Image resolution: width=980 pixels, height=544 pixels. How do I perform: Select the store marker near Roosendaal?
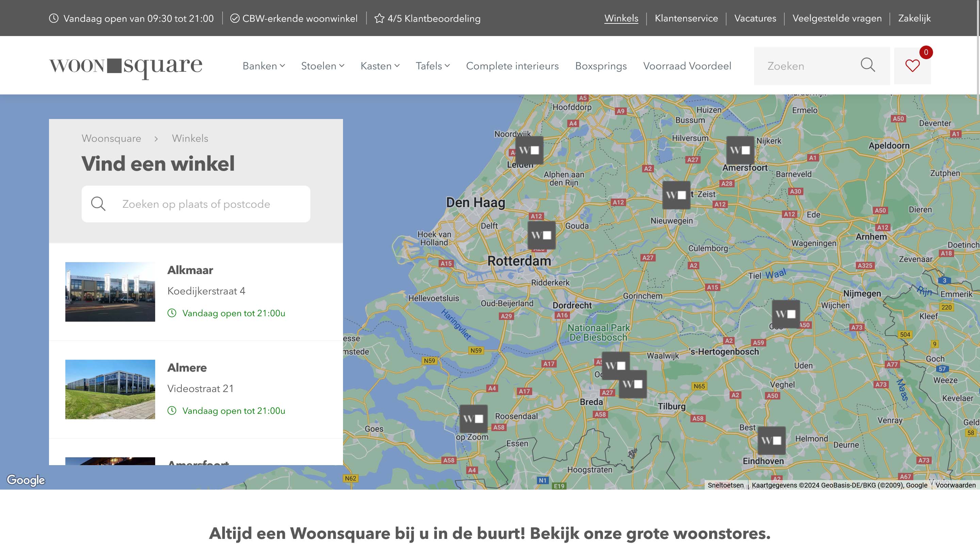click(474, 418)
